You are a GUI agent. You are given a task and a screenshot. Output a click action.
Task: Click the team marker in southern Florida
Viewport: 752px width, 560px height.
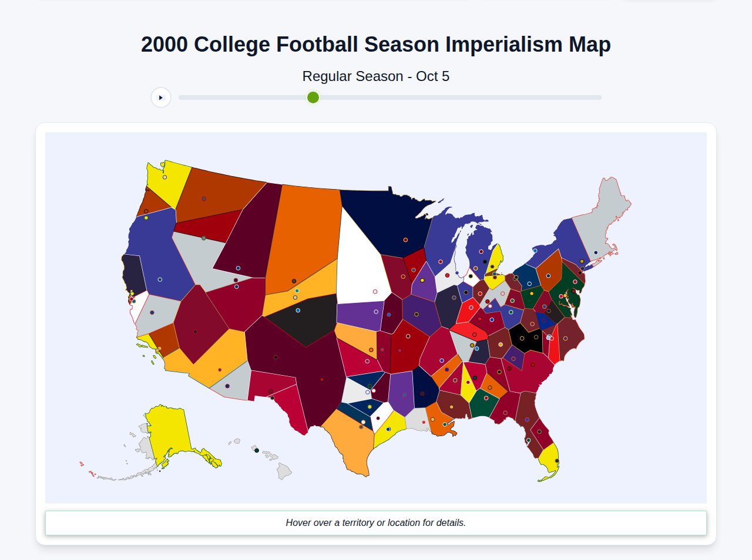(x=557, y=461)
